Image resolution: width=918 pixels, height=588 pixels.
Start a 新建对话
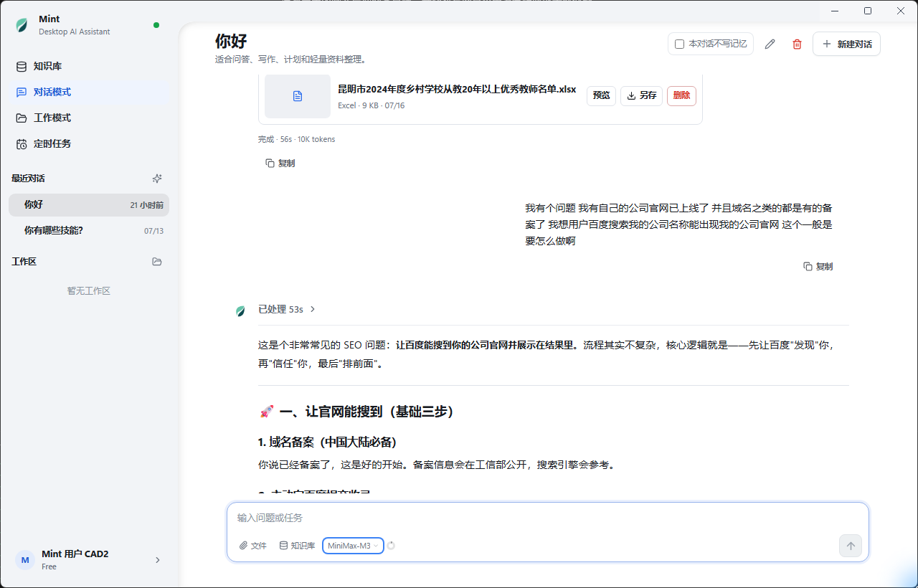846,44
